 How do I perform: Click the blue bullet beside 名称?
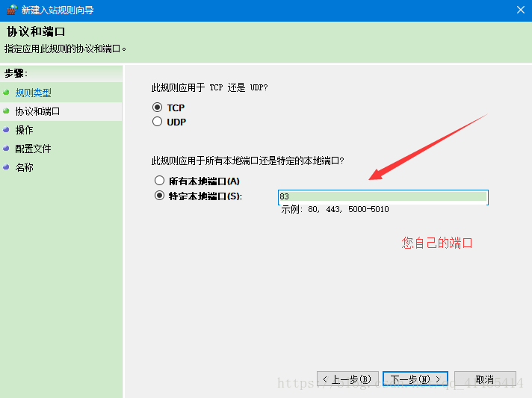(x=6, y=167)
